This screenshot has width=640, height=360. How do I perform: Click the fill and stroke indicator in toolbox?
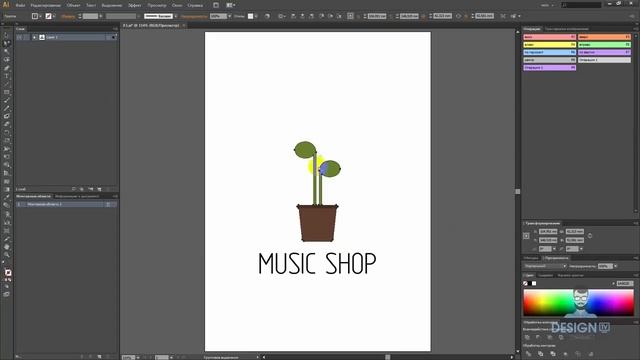click(x=8, y=273)
